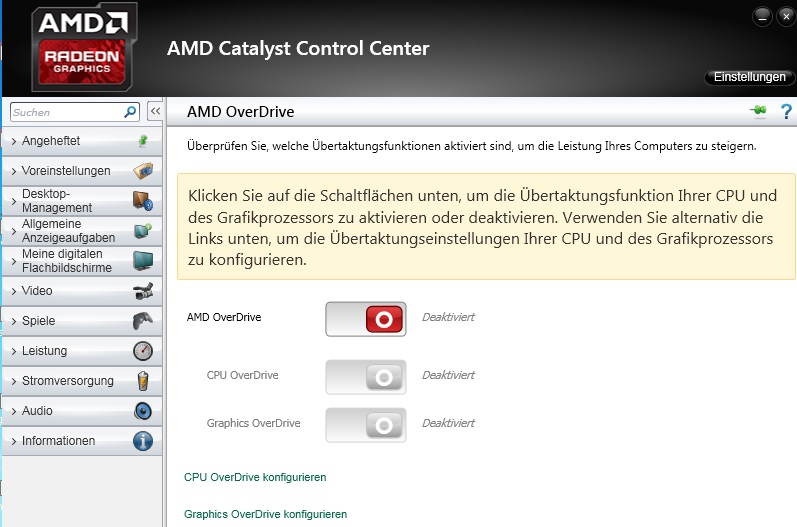The image size is (797, 527).
Task: Click the Spiele gamepad icon
Action: (143, 321)
